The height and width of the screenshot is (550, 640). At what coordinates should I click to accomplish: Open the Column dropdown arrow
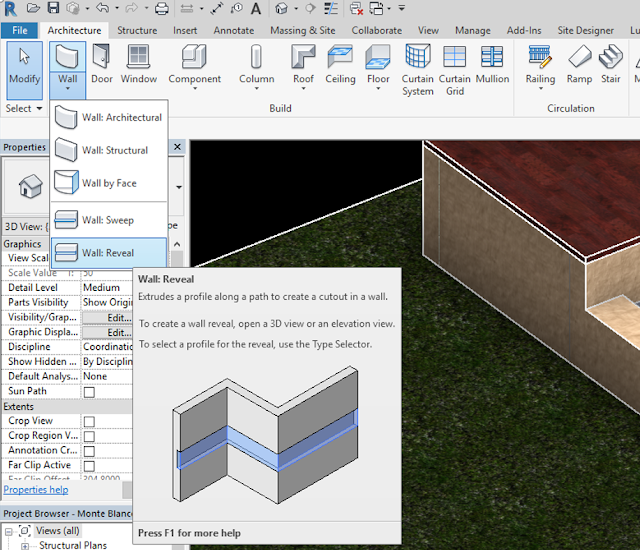point(256,88)
